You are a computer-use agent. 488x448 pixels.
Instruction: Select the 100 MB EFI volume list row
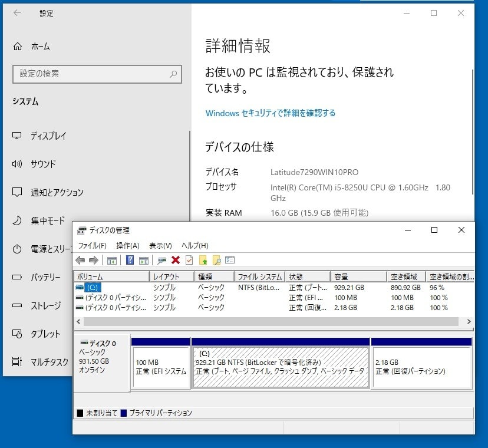coord(274,297)
